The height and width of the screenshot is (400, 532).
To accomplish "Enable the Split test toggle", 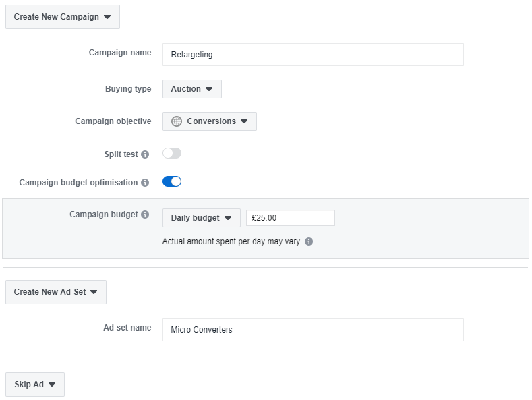I will [172, 154].
